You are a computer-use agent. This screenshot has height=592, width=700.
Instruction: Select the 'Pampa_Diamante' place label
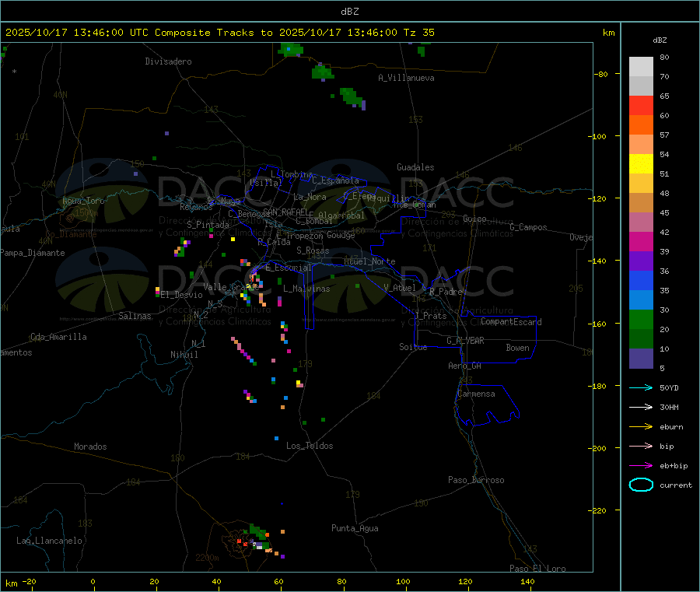[x=33, y=253]
